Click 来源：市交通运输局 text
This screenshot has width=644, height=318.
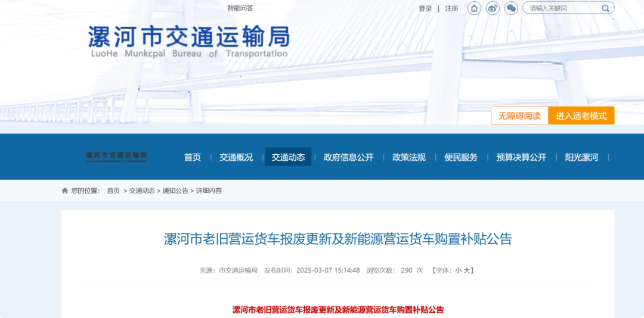pos(228,270)
